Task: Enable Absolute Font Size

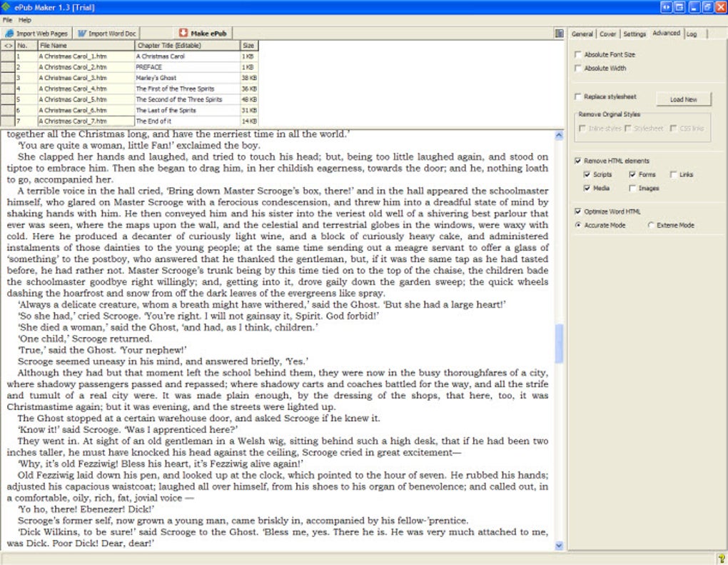Action: [577, 54]
